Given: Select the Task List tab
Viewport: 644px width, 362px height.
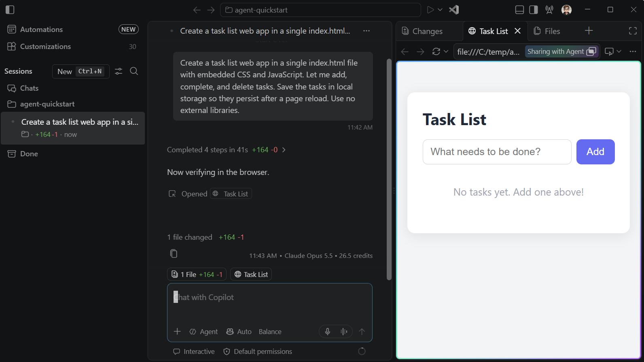Looking at the screenshot, I should (488, 31).
